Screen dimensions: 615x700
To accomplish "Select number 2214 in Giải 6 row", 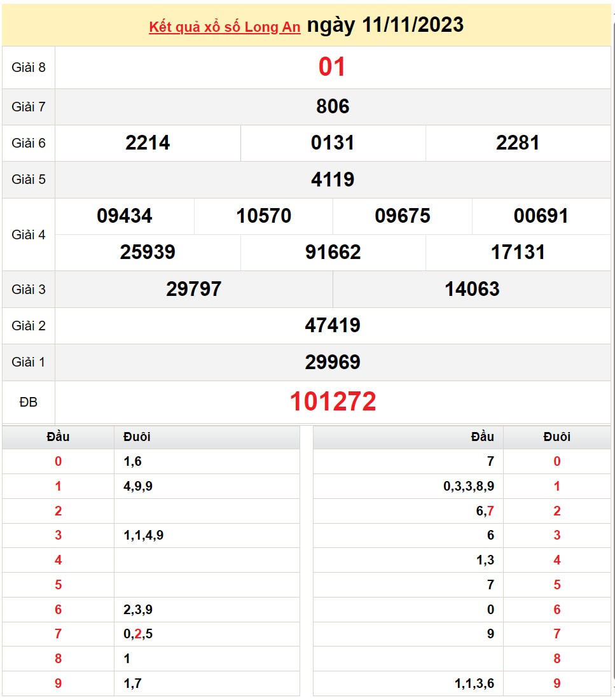I will 146,143.
